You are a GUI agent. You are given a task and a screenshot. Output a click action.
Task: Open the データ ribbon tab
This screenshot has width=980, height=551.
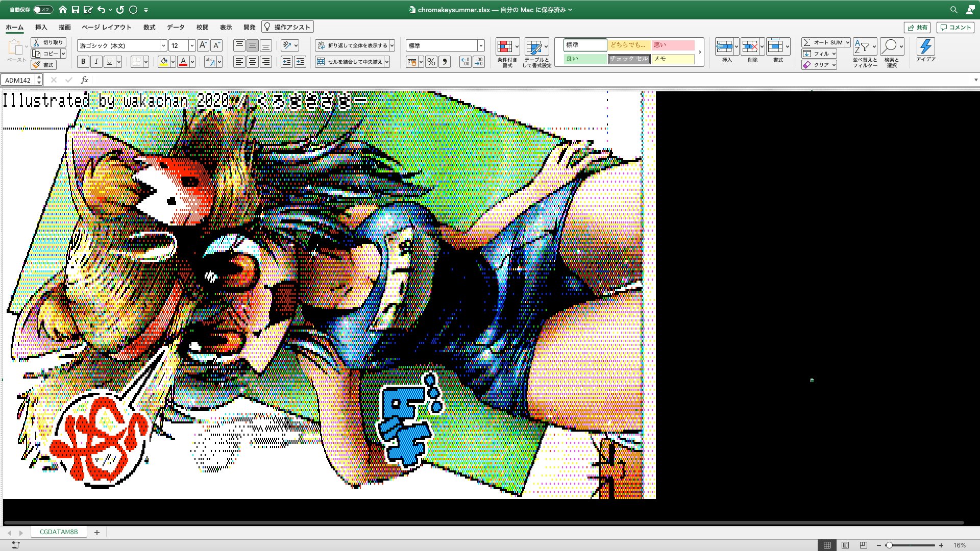pyautogui.click(x=176, y=28)
